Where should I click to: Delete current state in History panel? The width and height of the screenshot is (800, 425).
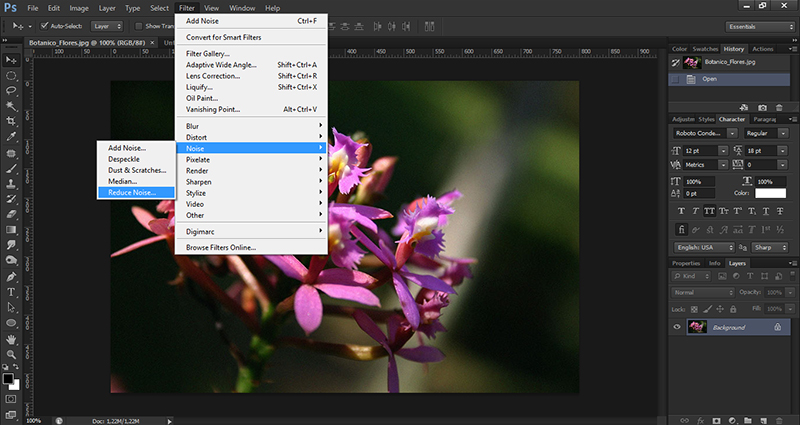pos(781,106)
